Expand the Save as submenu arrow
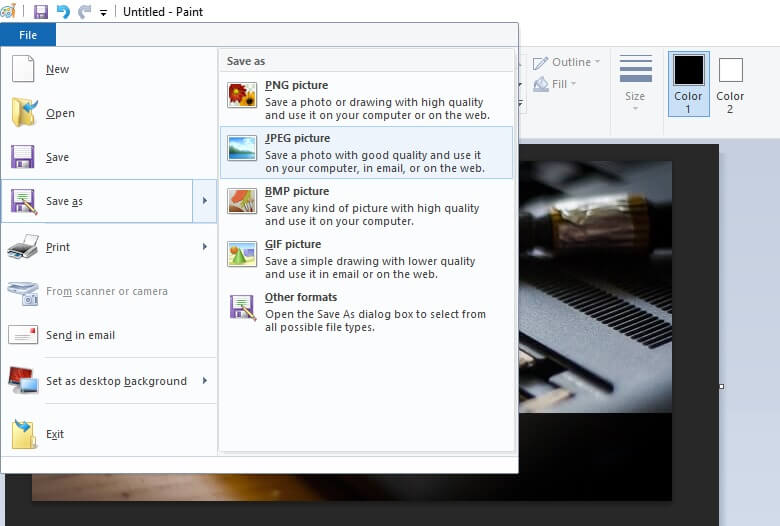The width and height of the screenshot is (780, 526). (x=204, y=201)
